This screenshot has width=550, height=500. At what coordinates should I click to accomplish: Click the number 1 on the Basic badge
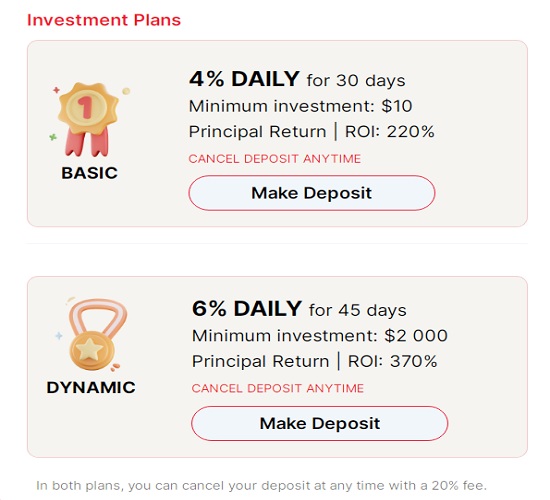pos(85,106)
